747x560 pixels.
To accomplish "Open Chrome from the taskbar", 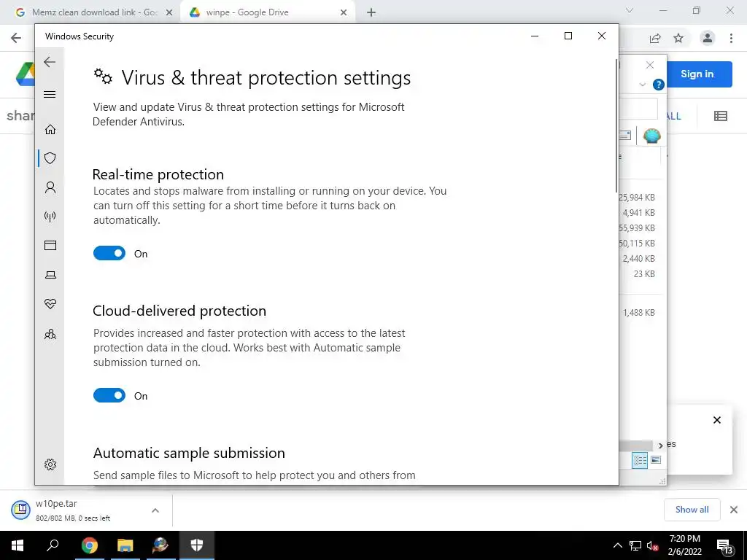I will (x=89, y=545).
